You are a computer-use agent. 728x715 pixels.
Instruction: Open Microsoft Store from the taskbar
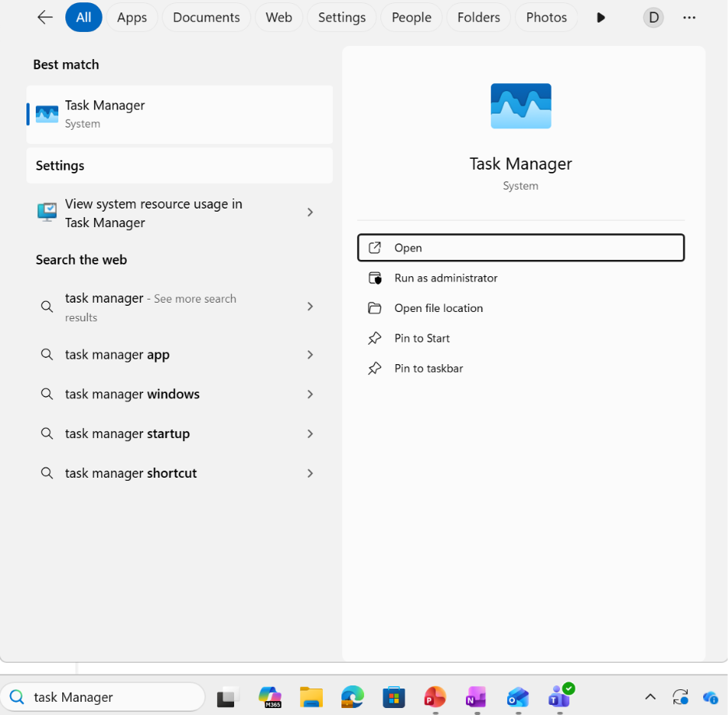[394, 696]
